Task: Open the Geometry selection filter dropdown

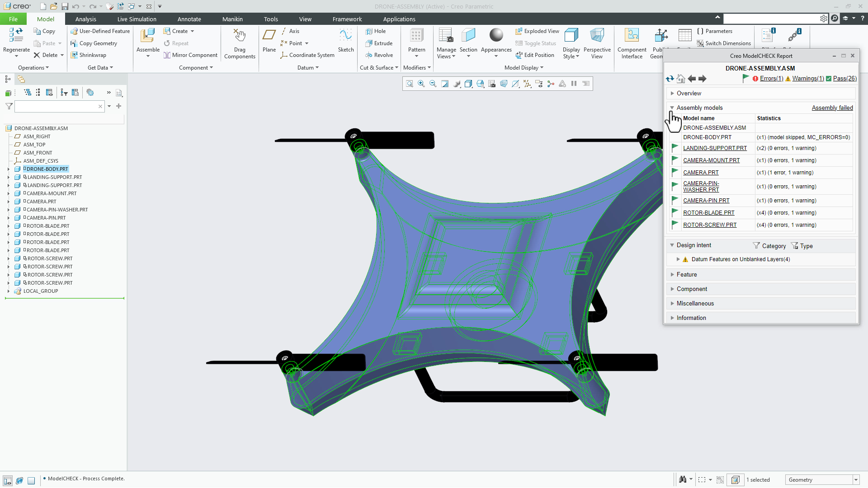Action: pyautogui.click(x=856, y=480)
